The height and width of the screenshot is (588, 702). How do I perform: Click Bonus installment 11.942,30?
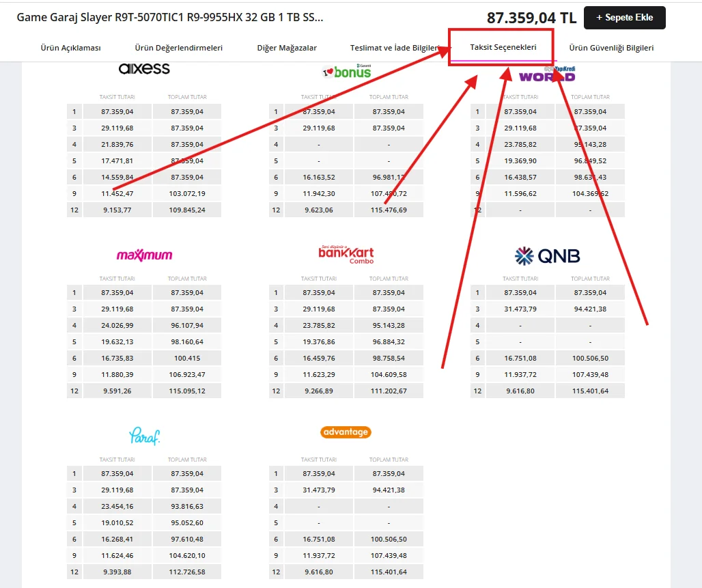[x=319, y=193]
